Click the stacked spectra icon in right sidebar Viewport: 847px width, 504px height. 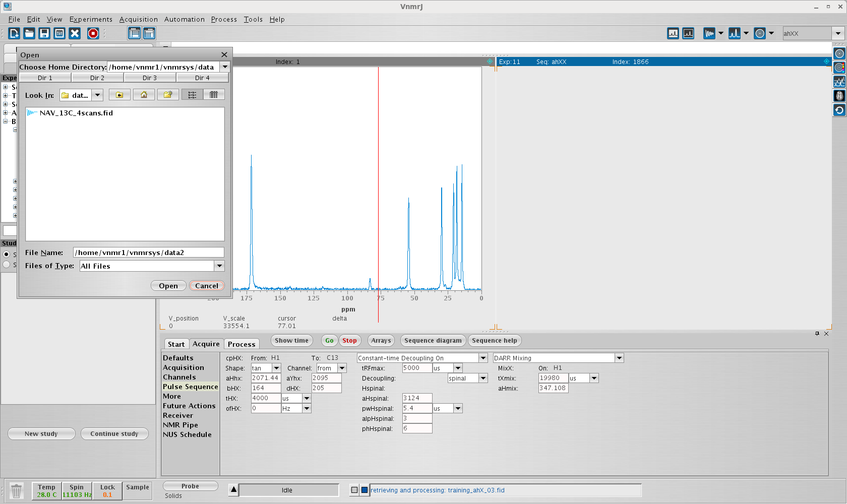point(839,82)
